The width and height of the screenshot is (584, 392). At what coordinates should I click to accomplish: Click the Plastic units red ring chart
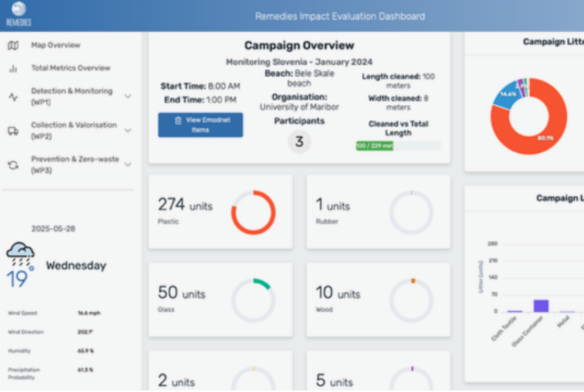coord(253,213)
